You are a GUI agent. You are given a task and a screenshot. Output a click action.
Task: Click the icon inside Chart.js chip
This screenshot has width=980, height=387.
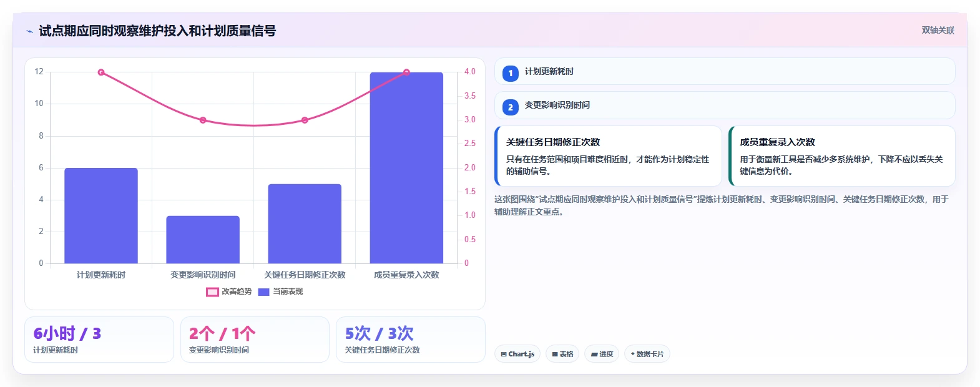[x=504, y=354]
